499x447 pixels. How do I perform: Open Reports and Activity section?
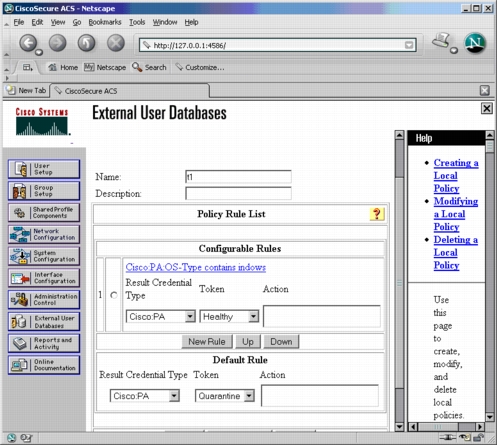click(x=44, y=344)
